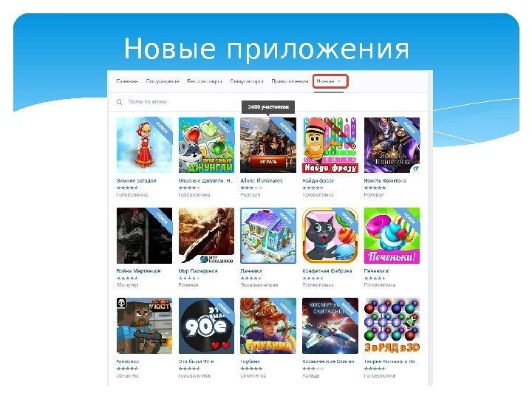
Task: Click the search magnifier icon
Action: 120,102
